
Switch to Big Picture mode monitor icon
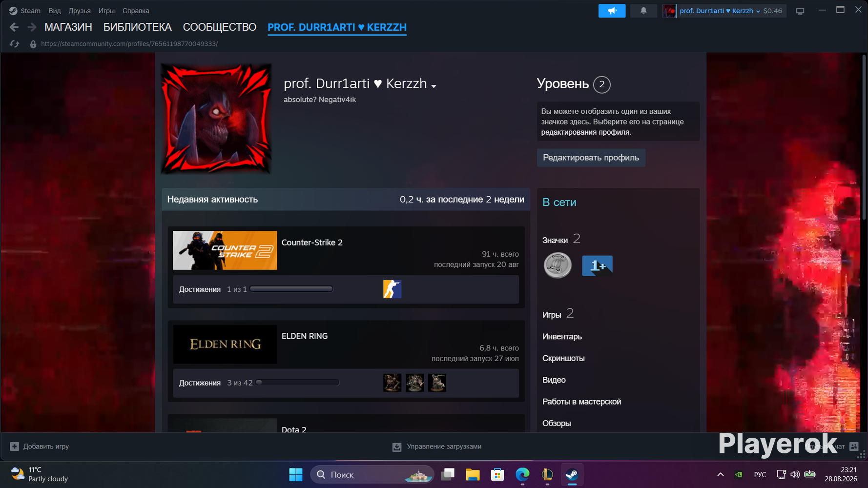[x=800, y=11]
